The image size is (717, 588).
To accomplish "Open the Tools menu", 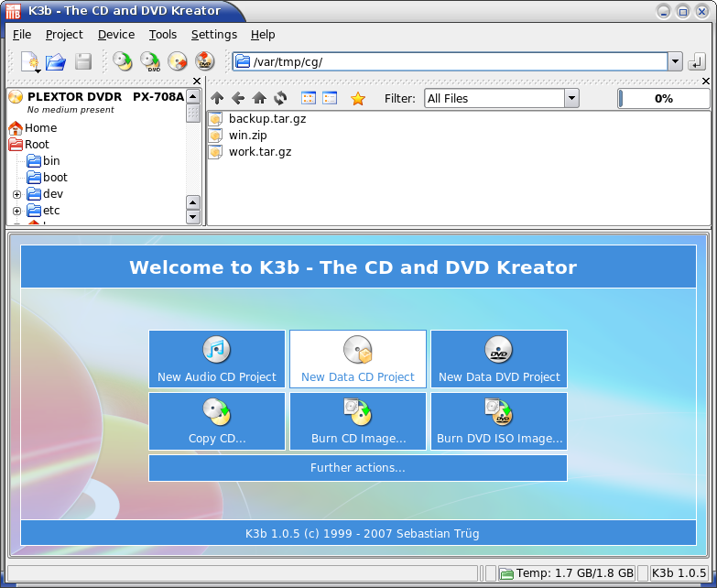I will (x=163, y=35).
